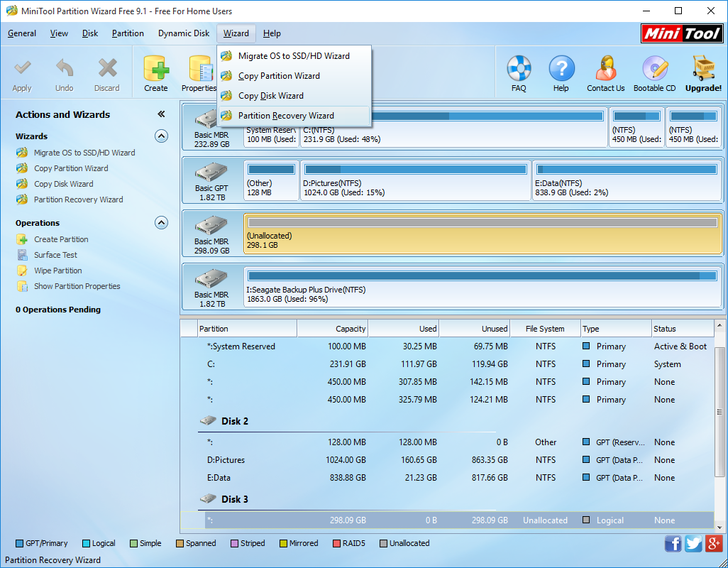Image resolution: width=728 pixels, height=568 pixels.
Task: Collapse the Wizards section chevron
Action: point(161,136)
